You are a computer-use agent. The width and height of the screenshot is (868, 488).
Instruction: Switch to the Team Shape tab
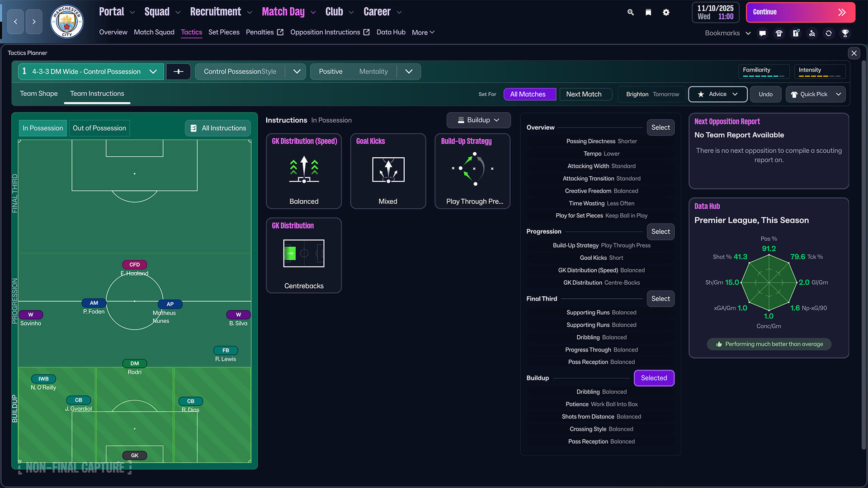(38, 94)
